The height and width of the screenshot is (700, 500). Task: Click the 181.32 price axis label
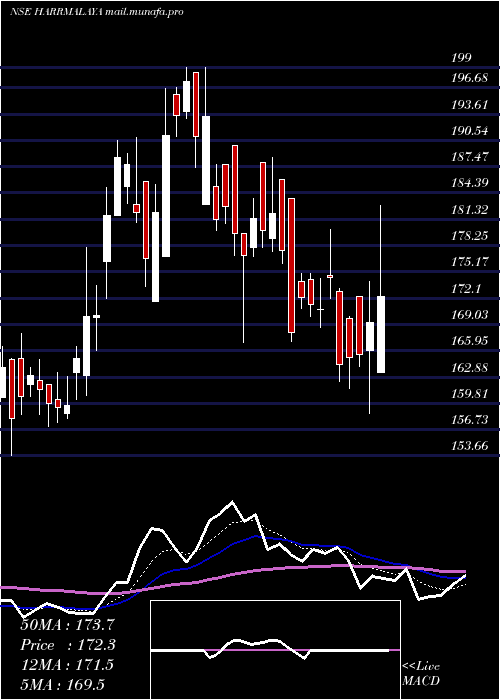(470, 210)
